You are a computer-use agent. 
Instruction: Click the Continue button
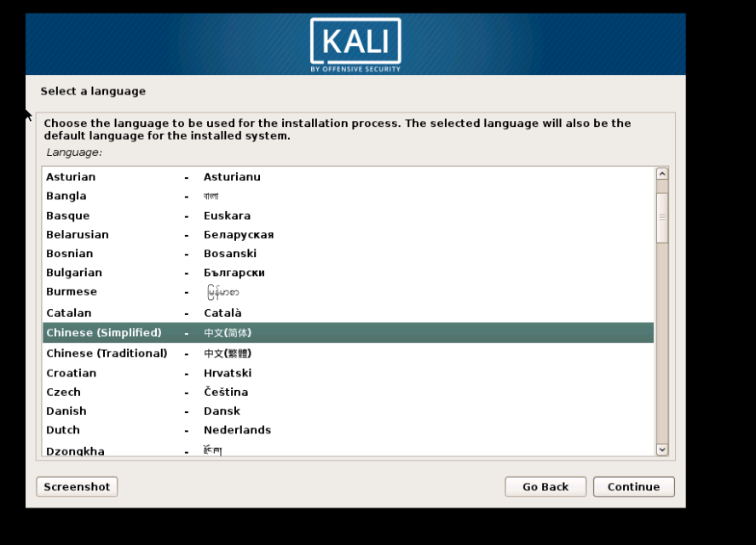pos(633,487)
